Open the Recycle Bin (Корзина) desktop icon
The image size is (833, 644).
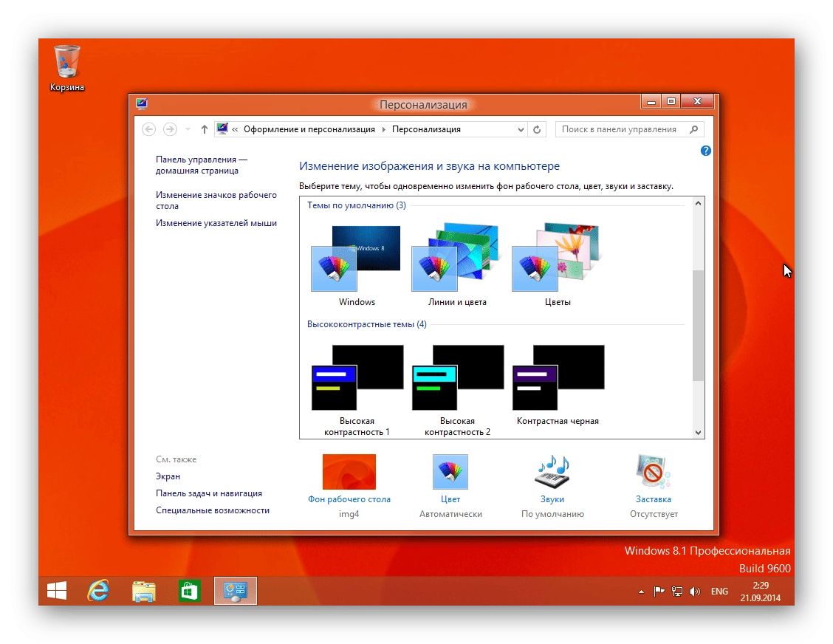pyautogui.click(x=67, y=68)
